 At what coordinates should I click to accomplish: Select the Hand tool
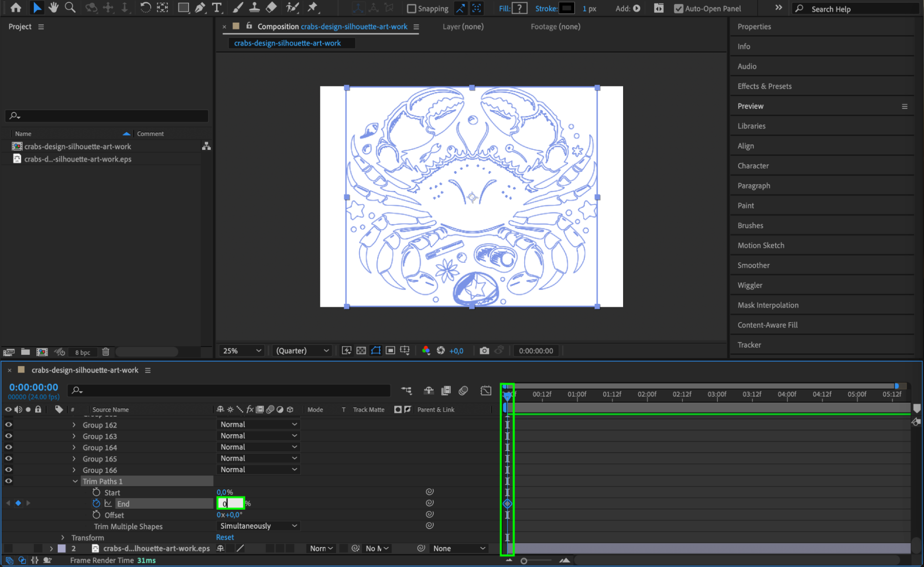(x=54, y=8)
